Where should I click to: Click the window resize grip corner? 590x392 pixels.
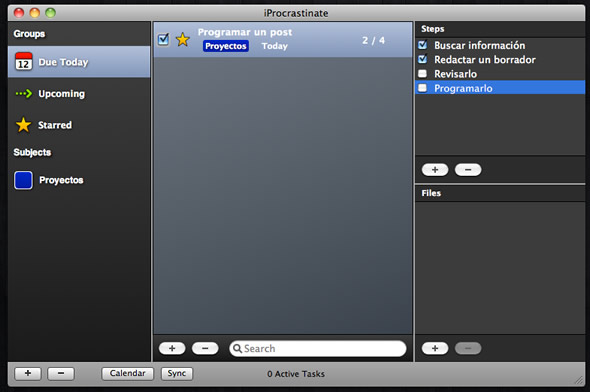click(579, 380)
